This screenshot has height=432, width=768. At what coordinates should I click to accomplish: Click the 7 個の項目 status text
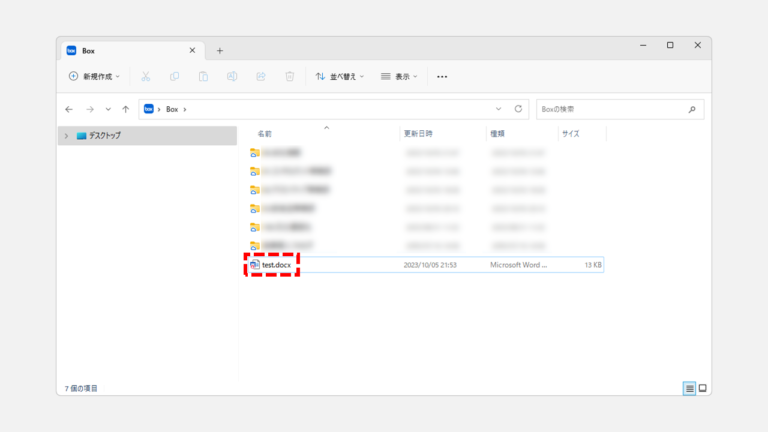[x=81, y=388]
